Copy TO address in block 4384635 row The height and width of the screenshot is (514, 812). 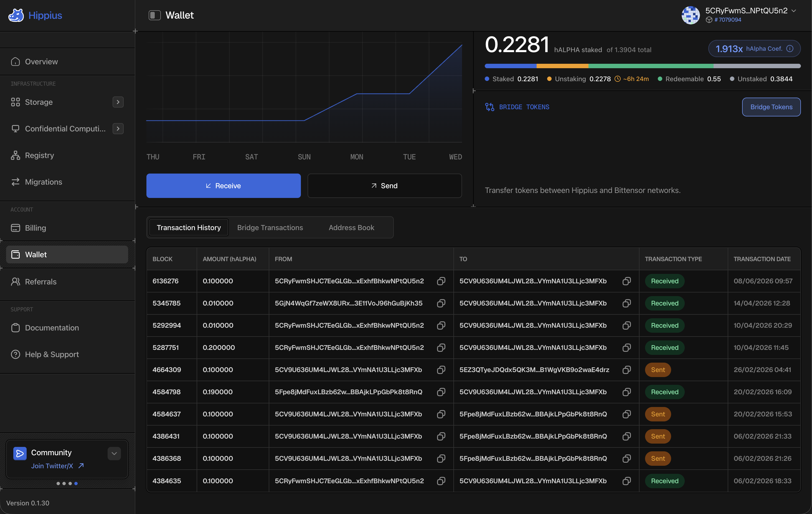pos(626,481)
